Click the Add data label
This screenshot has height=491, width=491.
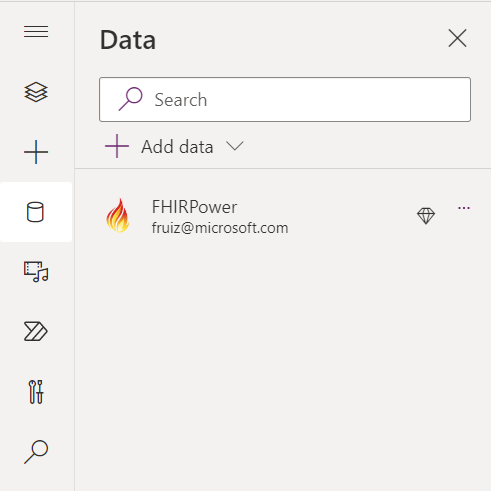point(177,147)
